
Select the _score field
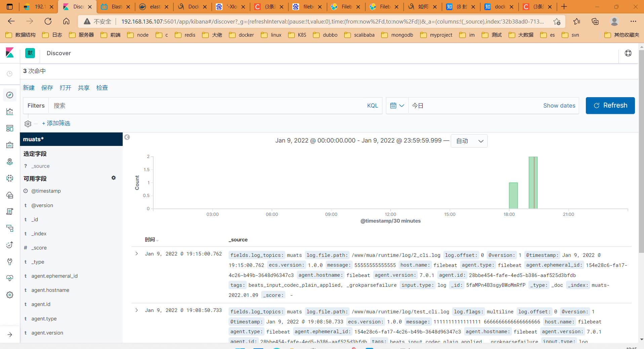click(39, 248)
